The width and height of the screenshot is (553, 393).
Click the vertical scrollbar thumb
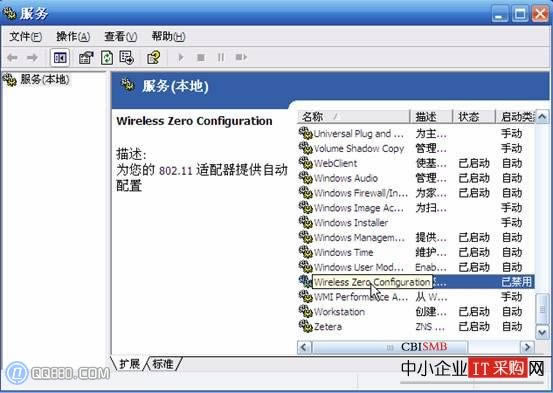[542, 309]
